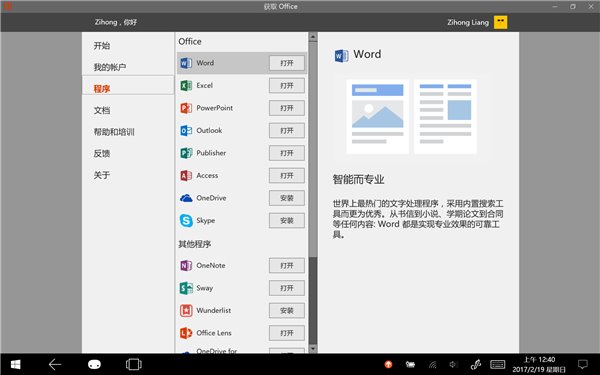Select the Office Lens icon

pos(186,333)
